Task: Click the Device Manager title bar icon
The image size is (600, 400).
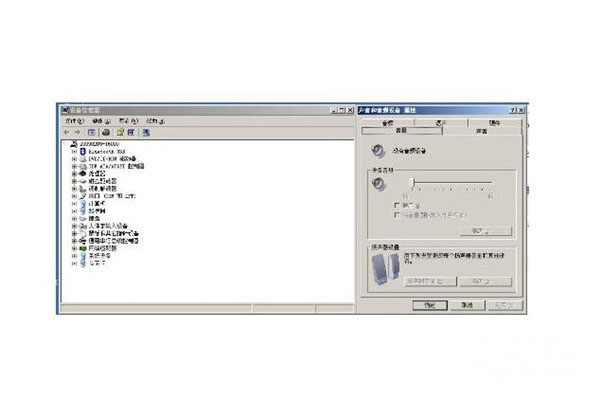Action: coord(65,110)
